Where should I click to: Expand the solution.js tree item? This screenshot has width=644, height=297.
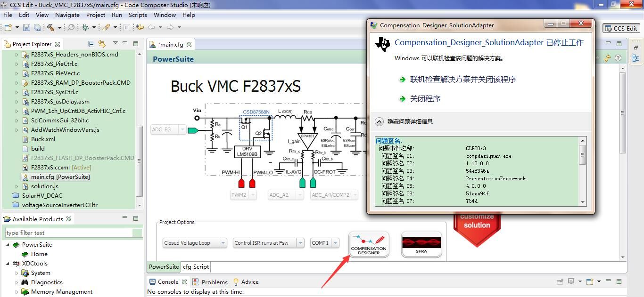point(17,186)
